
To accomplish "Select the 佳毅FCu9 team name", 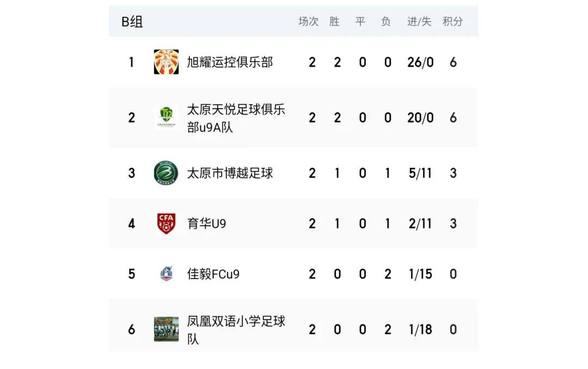I will click(213, 274).
